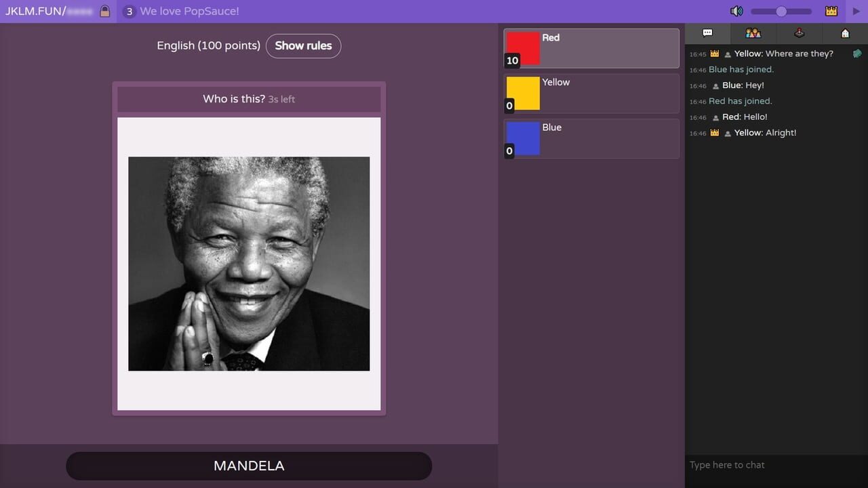Select Red's player card

[x=590, y=48]
